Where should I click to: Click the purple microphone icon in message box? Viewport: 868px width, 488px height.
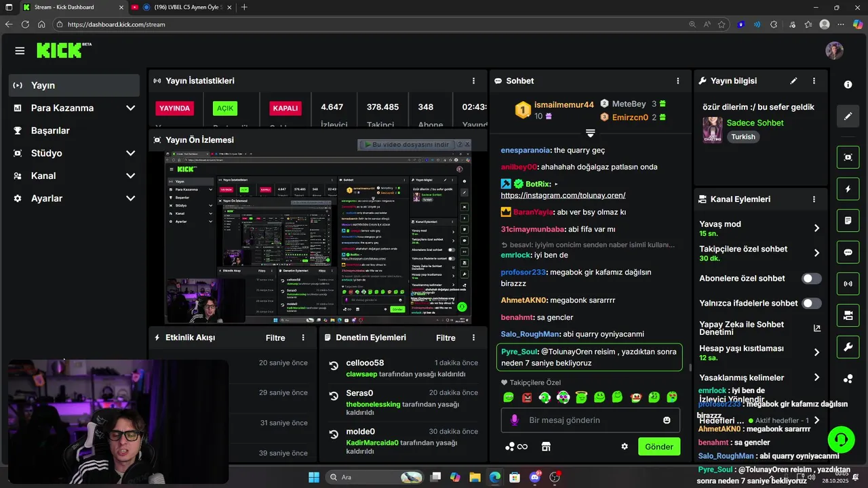pyautogui.click(x=514, y=420)
